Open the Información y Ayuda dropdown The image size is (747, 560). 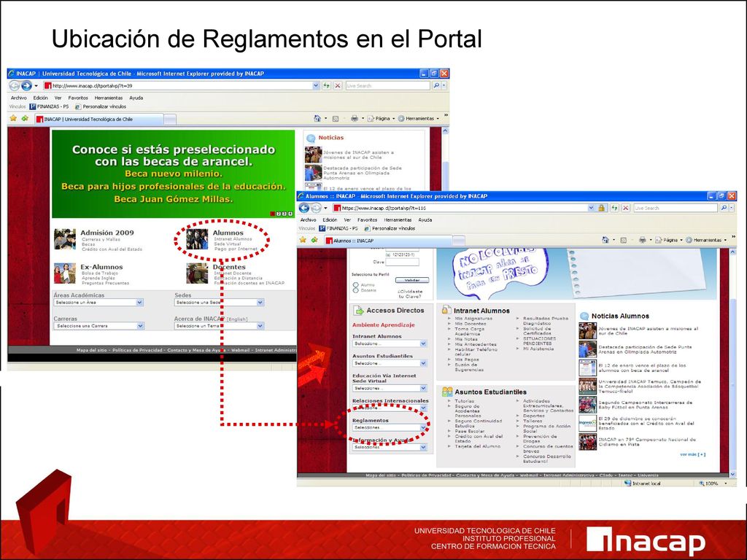tap(390, 447)
